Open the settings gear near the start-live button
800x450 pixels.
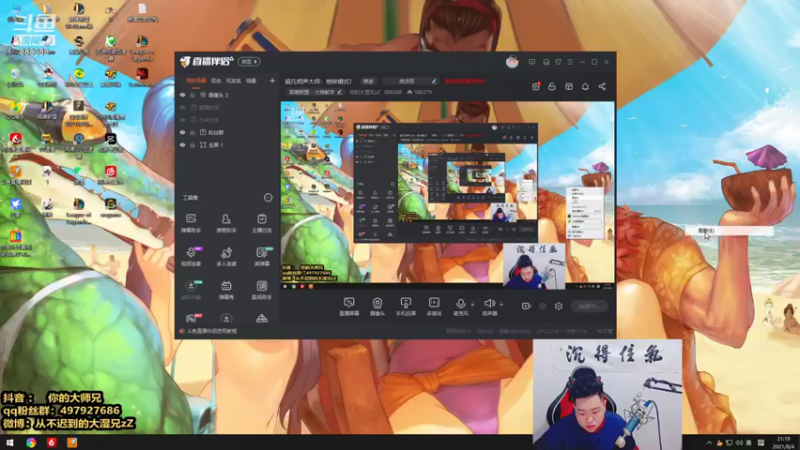click(559, 306)
